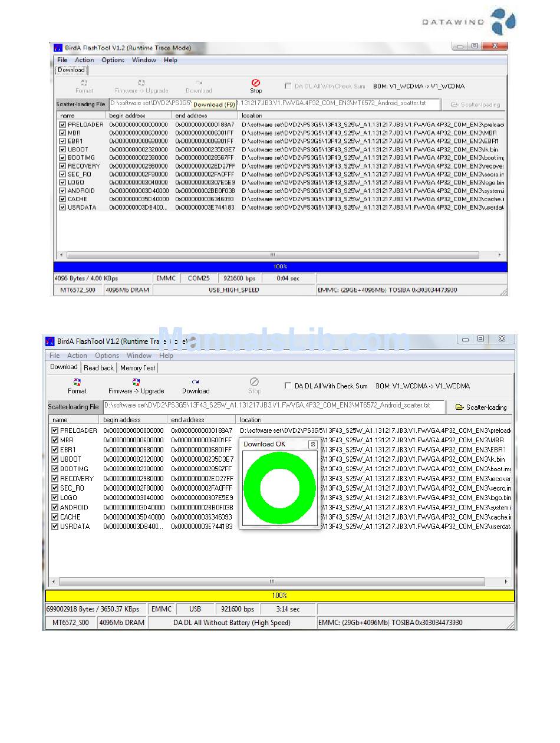Select Download tab in lower window

click(x=64, y=367)
